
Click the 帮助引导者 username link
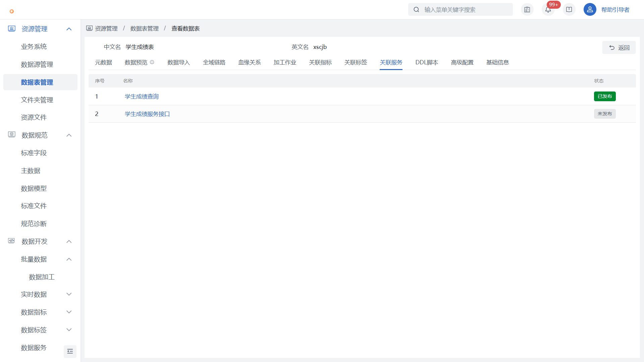click(615, 10)
